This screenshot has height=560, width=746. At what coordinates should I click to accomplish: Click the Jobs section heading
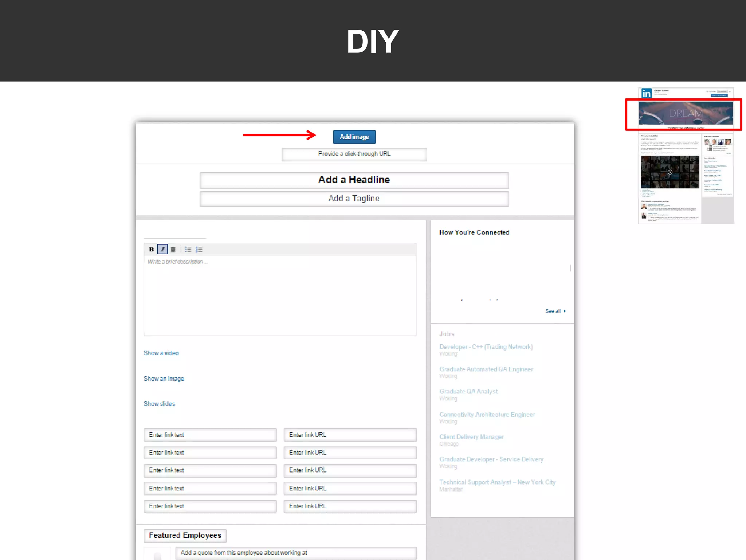(x=447, y=334)
